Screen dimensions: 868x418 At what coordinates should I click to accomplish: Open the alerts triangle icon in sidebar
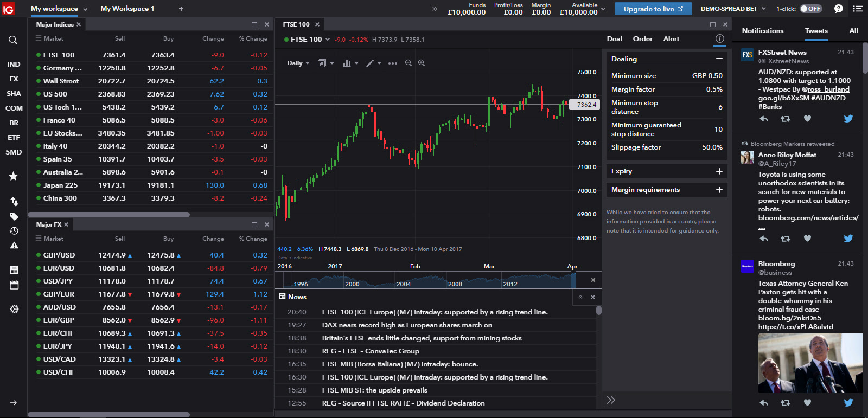click(x=14, y=246)
